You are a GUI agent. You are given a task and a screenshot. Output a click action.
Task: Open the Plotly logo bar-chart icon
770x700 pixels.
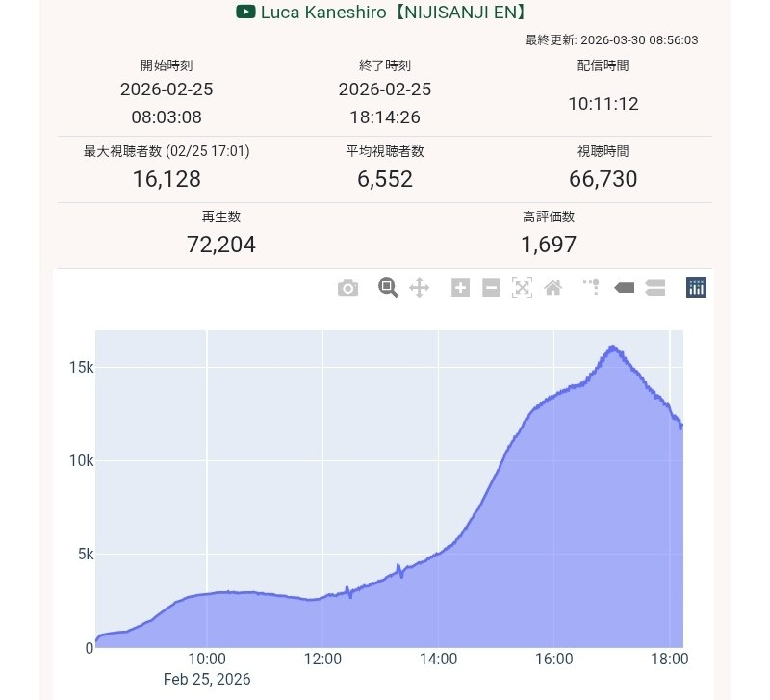(696, 287)
